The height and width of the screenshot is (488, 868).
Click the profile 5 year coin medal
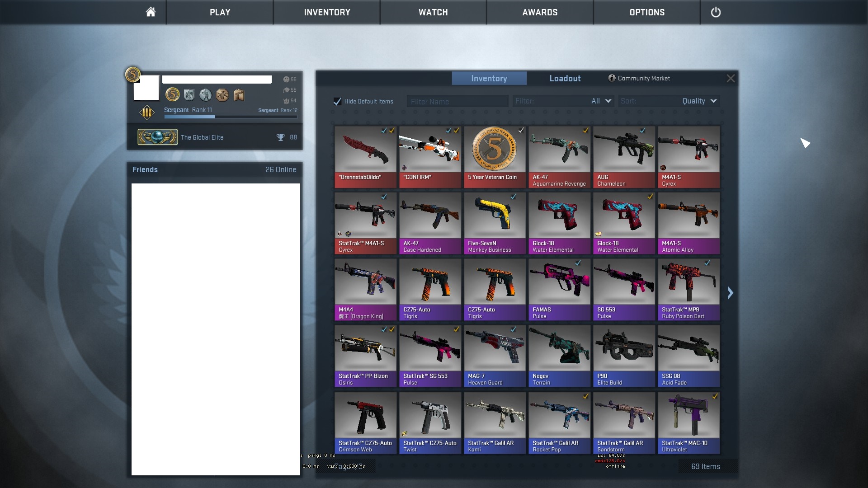[x=172, y=94]
